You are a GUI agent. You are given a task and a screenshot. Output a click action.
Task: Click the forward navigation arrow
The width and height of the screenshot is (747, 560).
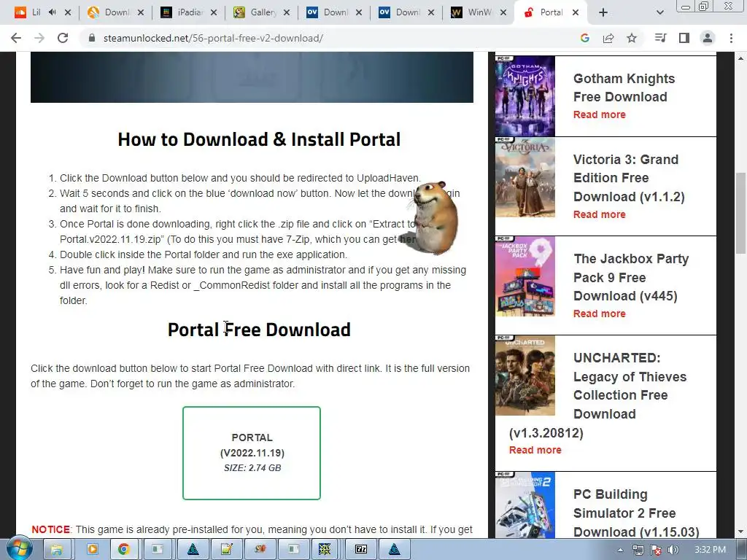coord(39,38)
